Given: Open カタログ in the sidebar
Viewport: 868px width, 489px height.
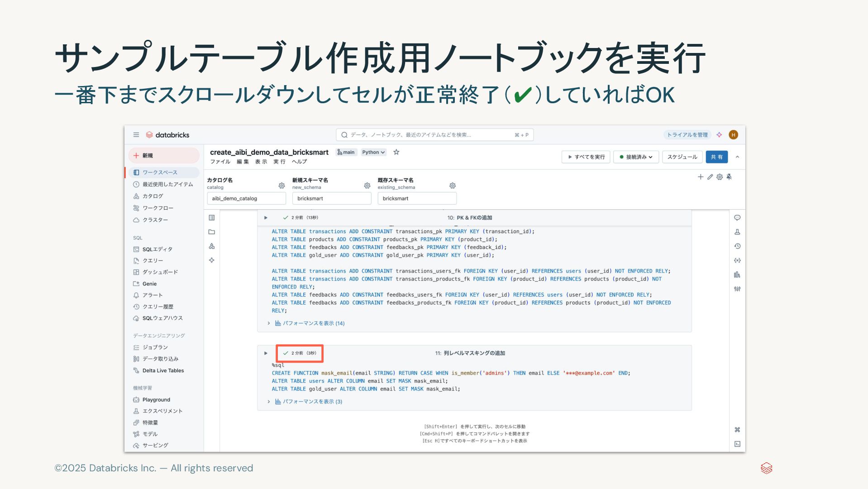Looking at the screenshot, I should 164,196.
